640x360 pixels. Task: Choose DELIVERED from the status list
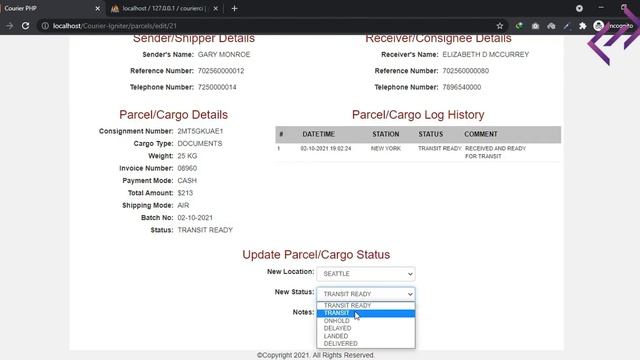366,344
